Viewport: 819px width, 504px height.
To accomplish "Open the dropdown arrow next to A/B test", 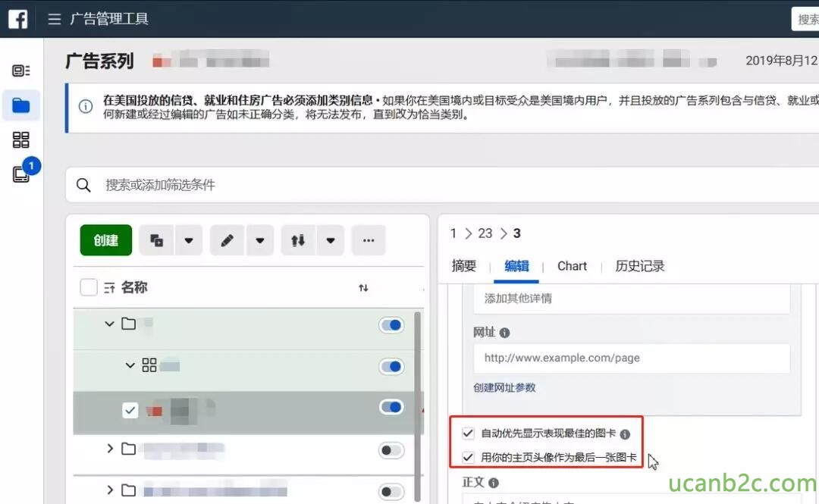I will (330, 240).
